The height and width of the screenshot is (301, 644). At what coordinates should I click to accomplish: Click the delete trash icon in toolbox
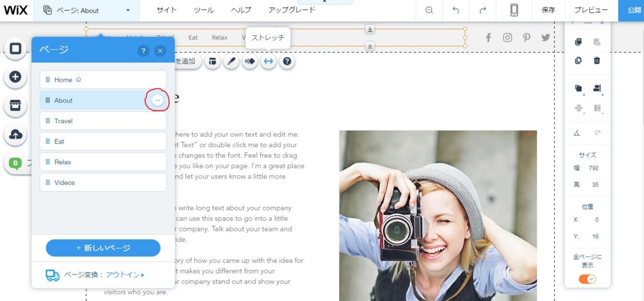point(597,60)
